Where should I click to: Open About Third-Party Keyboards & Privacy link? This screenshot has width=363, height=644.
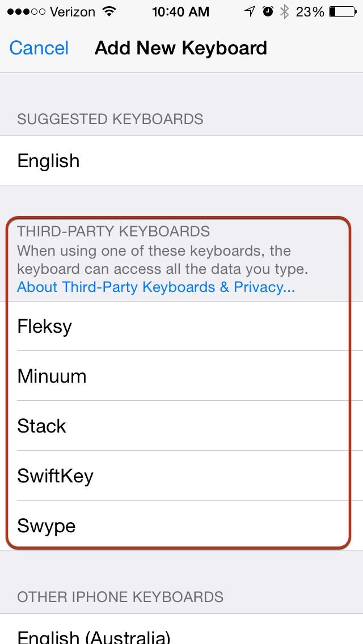[155, 287]
